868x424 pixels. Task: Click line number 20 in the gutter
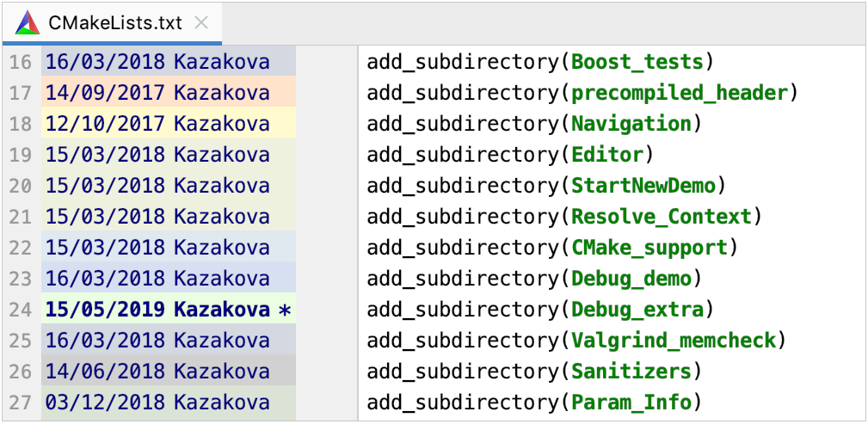(x=21, y=186)
